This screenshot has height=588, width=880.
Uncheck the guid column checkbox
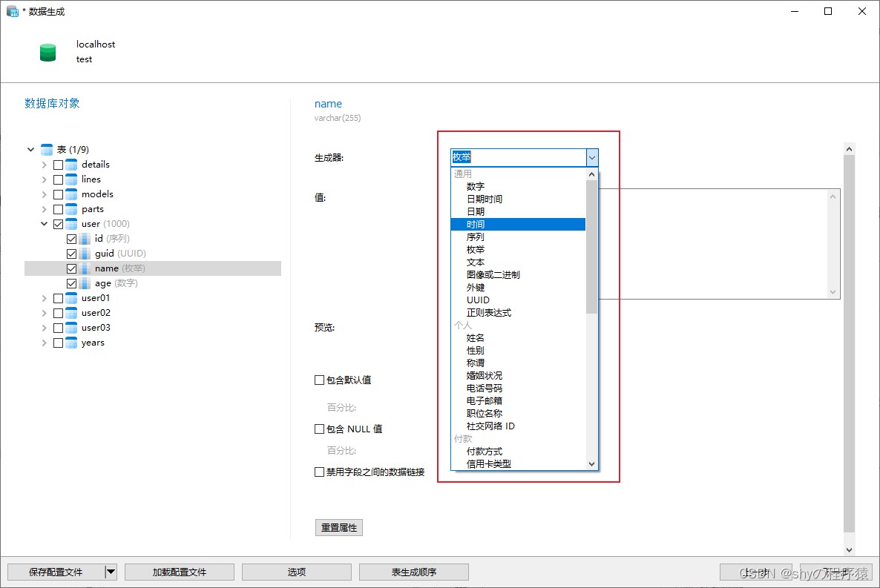tap(72, 254)
